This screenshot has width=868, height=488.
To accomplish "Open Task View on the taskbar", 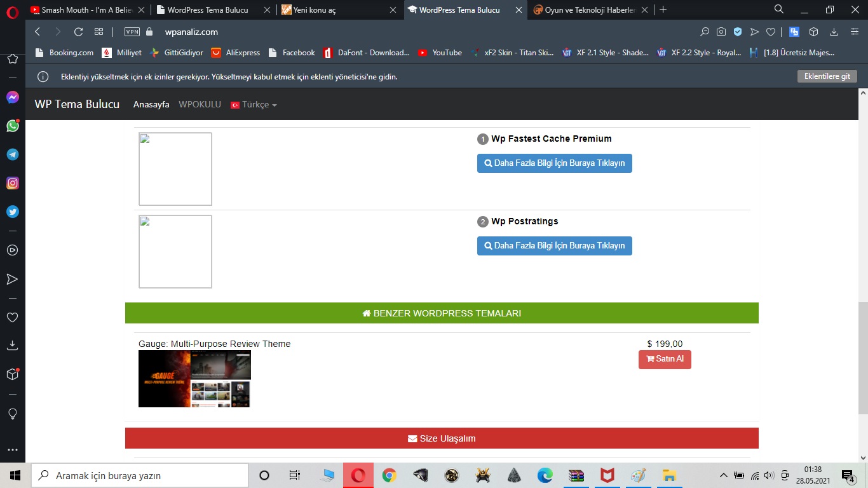I will coord(294,475).
